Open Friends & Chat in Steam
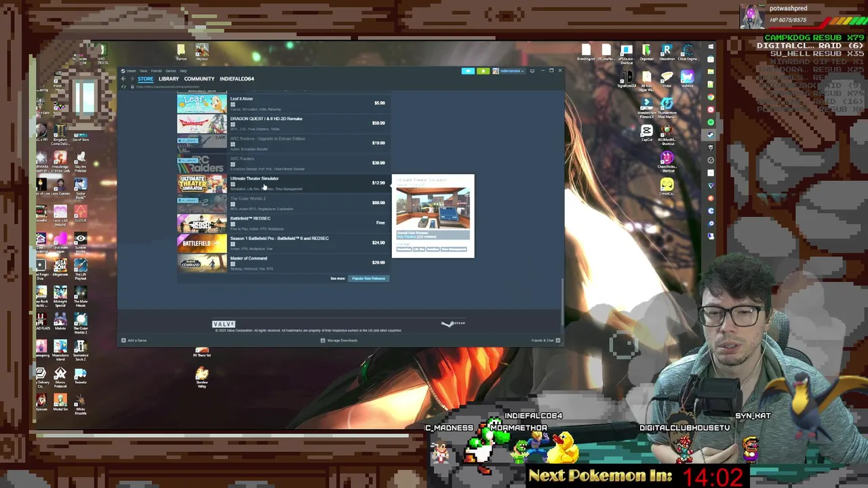868x488 pixels. pyautogui.click(x=546, y=340)
